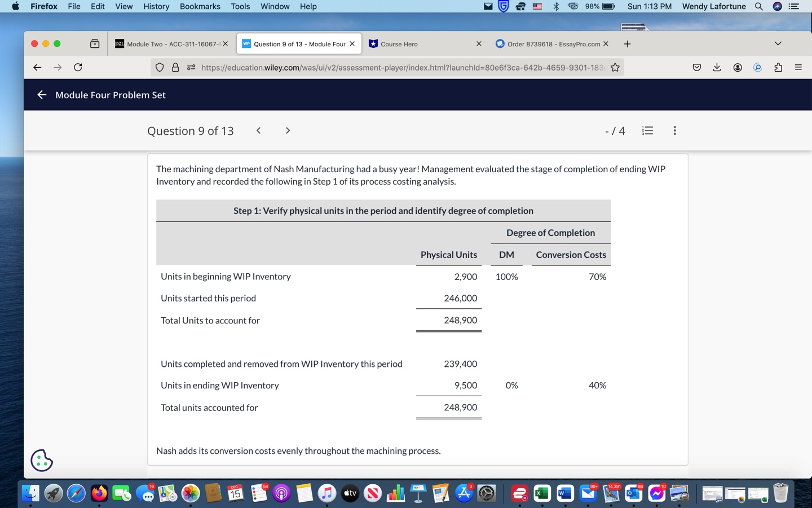Click the 70% conversion costs cell

click(x=597, y=277)
